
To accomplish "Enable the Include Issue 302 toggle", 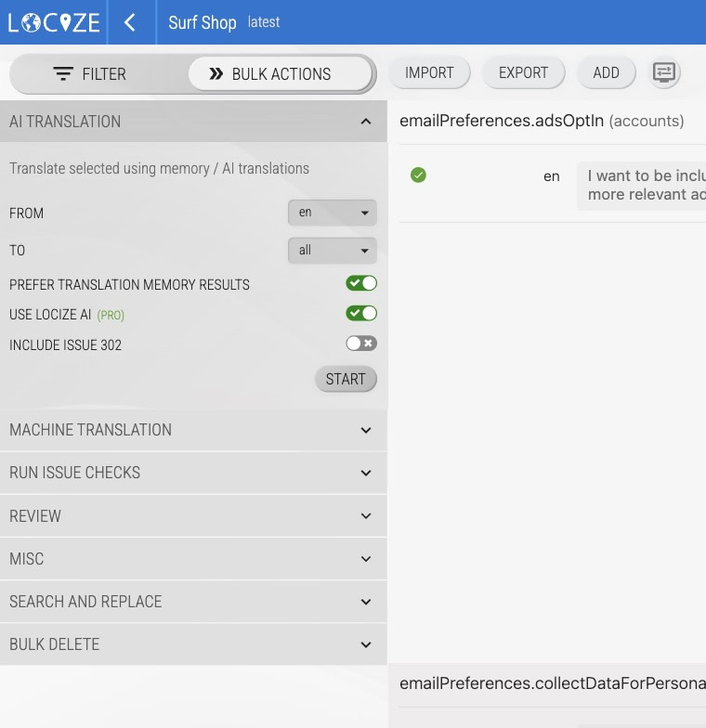I will pyautogui.click(x=360, y=344).
